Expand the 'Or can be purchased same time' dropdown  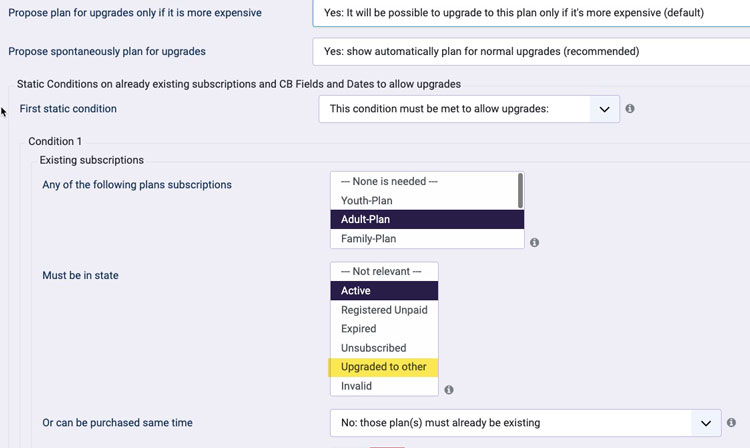click(x=525, y=423)
